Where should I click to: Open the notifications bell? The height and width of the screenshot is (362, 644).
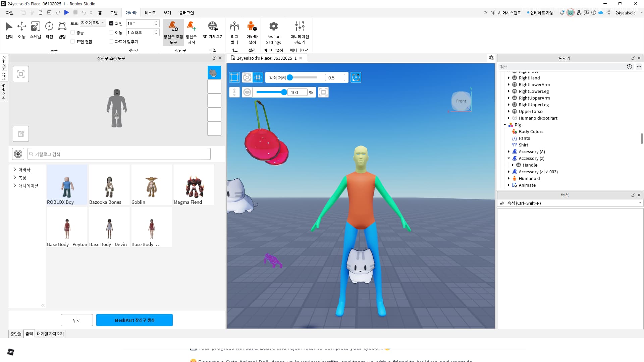coord(562,13)
